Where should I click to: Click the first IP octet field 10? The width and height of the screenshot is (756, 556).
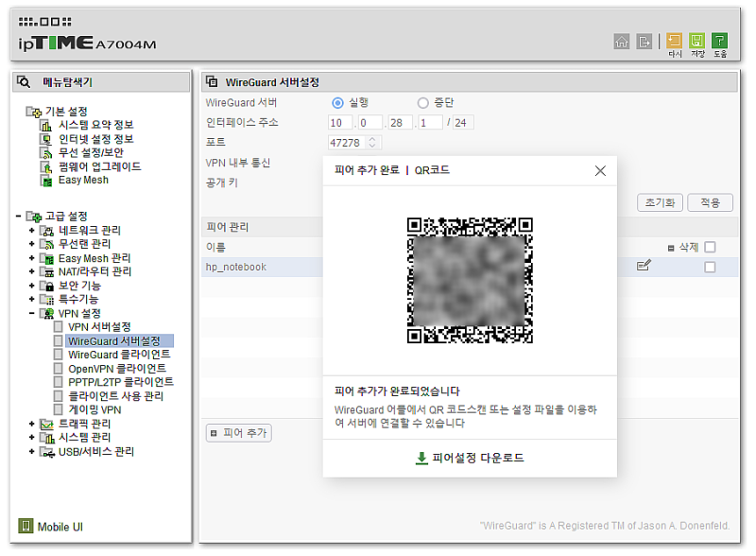[x=340, y=123]
